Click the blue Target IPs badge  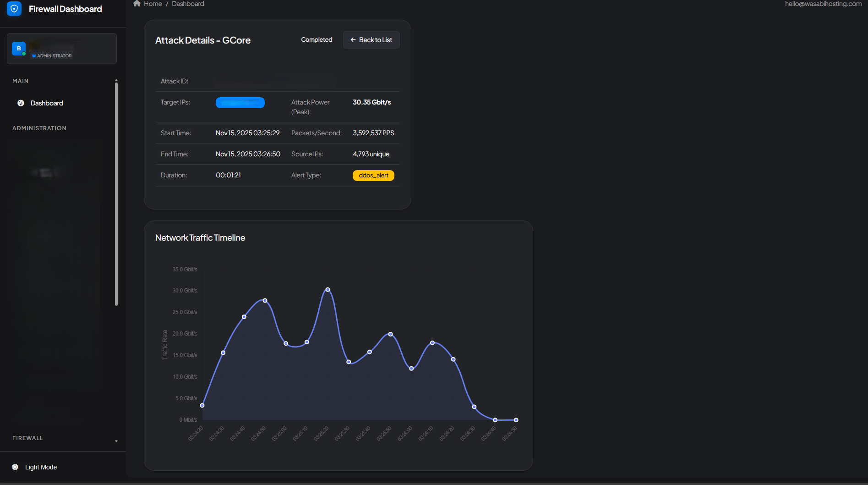point(240,103)
